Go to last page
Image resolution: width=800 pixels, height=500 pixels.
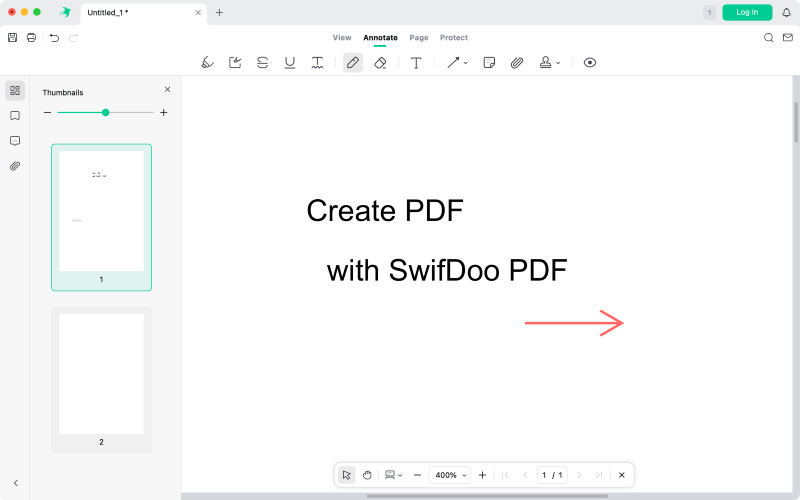598,475
